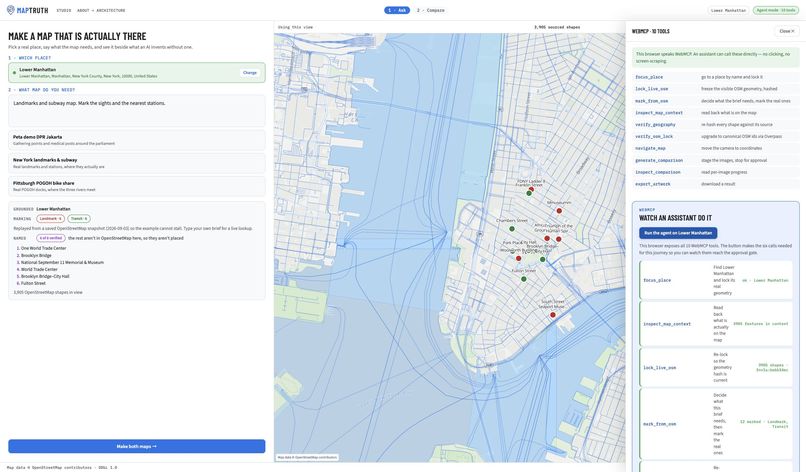Close the WebMCP tools panel
Viewport: 806px width, 472px height.
(786, 31)
